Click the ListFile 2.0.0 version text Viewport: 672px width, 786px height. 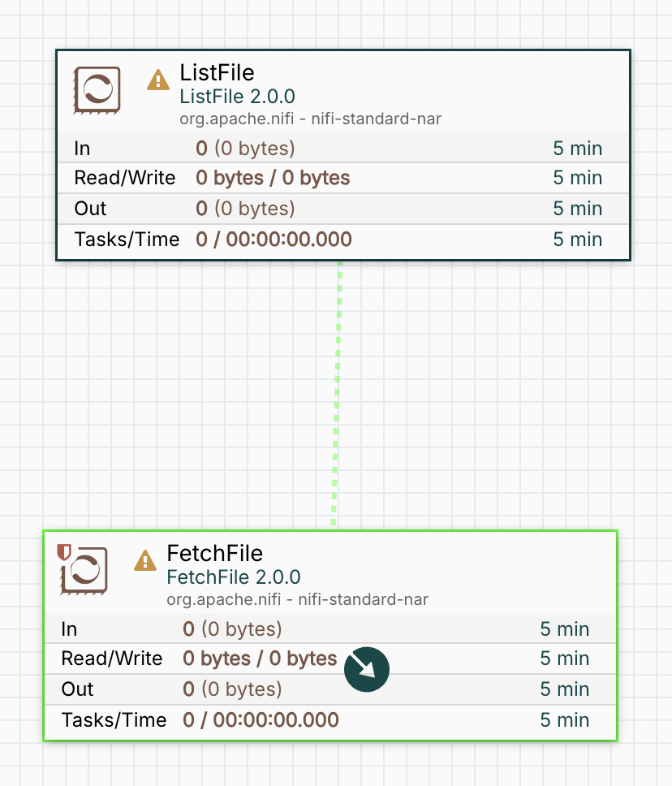[x=237, y=97]
